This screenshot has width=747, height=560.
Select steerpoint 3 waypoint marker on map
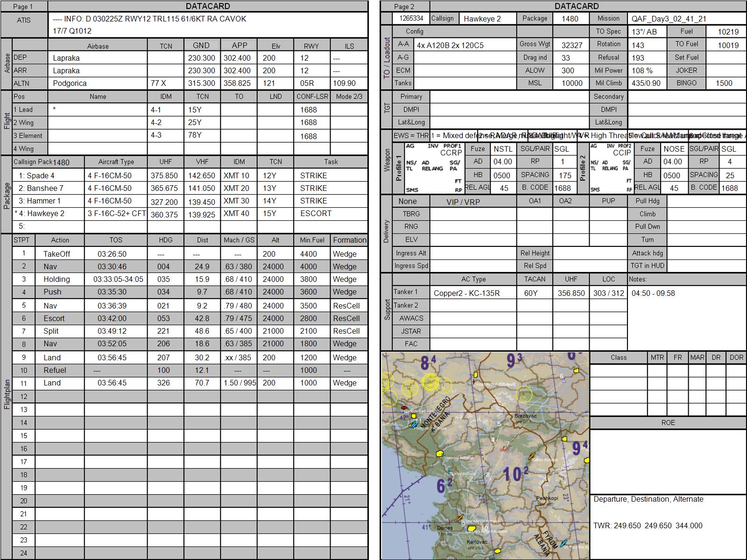coord(483,455)
